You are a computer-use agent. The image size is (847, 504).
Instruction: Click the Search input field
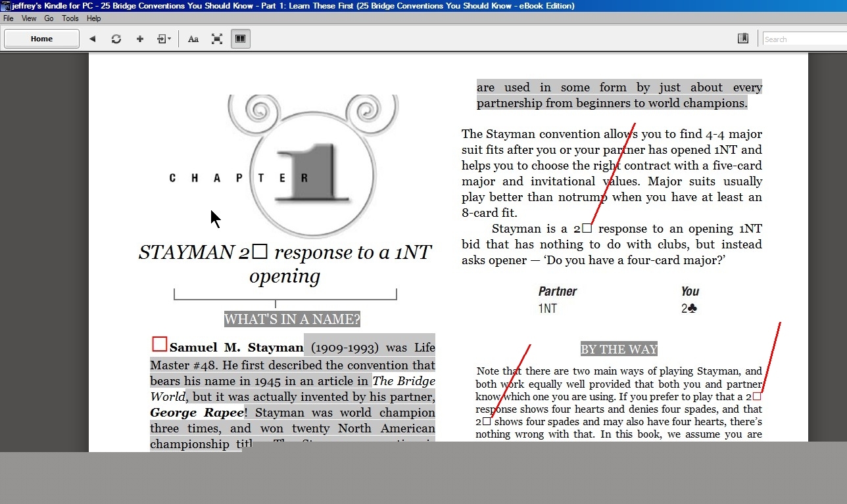tap(804, 39)
